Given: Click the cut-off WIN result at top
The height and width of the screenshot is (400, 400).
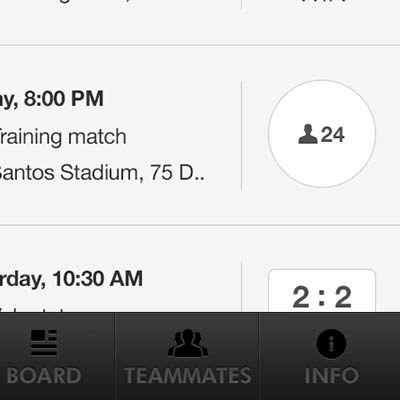Looking at the screenshot, I should [322, 2].
